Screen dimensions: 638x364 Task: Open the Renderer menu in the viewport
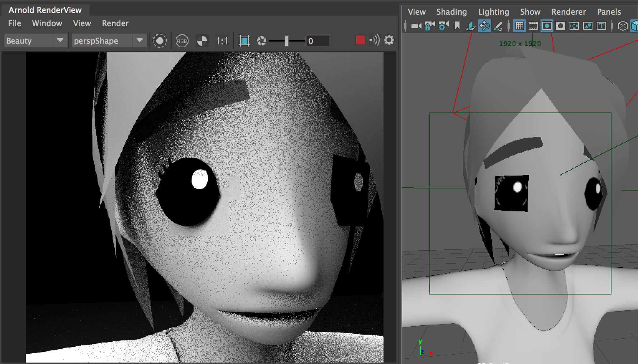(568, 11)
